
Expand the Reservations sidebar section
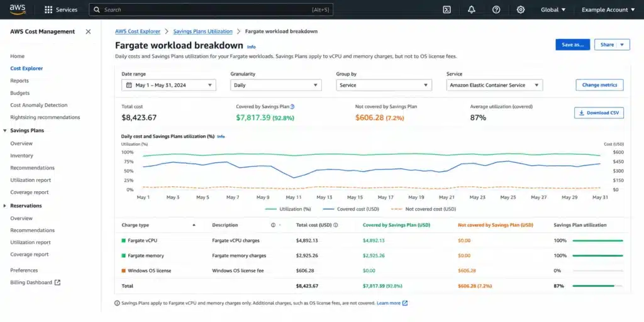click(x=5, y=206)
